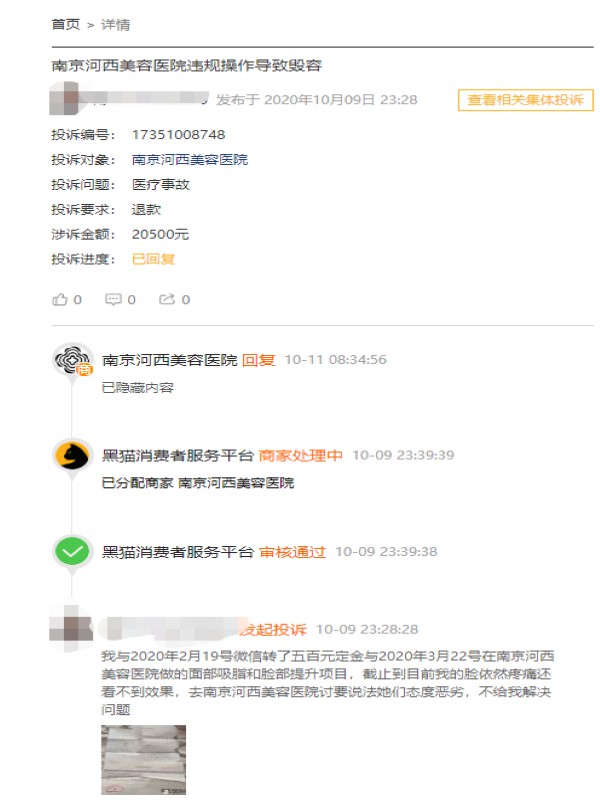Click 查看相关集体投诉 button

pyautogui.click(x=526, y=99)
